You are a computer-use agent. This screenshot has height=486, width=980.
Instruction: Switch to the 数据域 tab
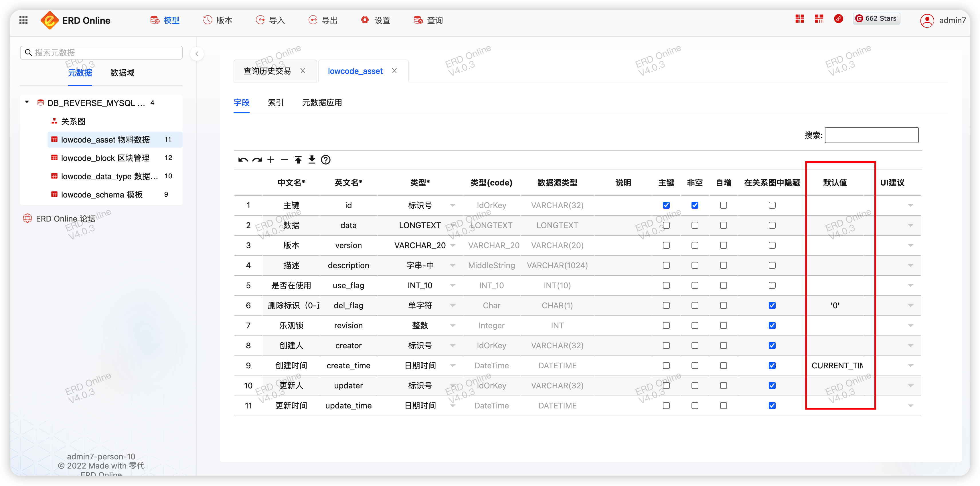click(x=122, y=73)
